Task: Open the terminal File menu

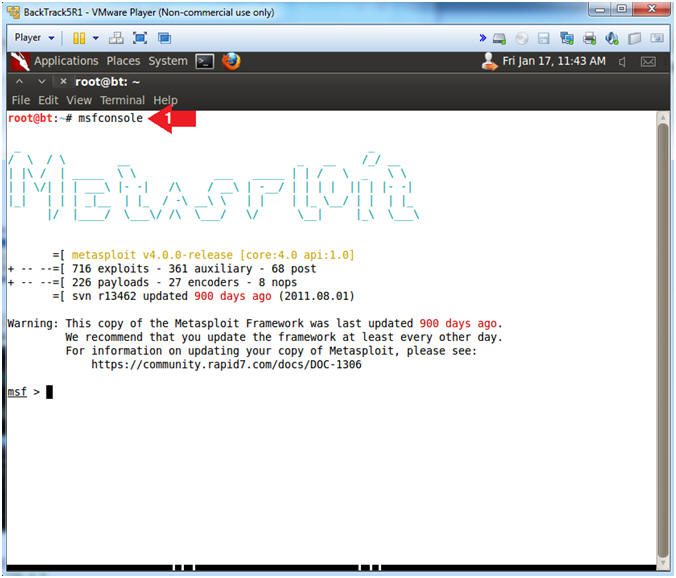Action: (21, 100)
